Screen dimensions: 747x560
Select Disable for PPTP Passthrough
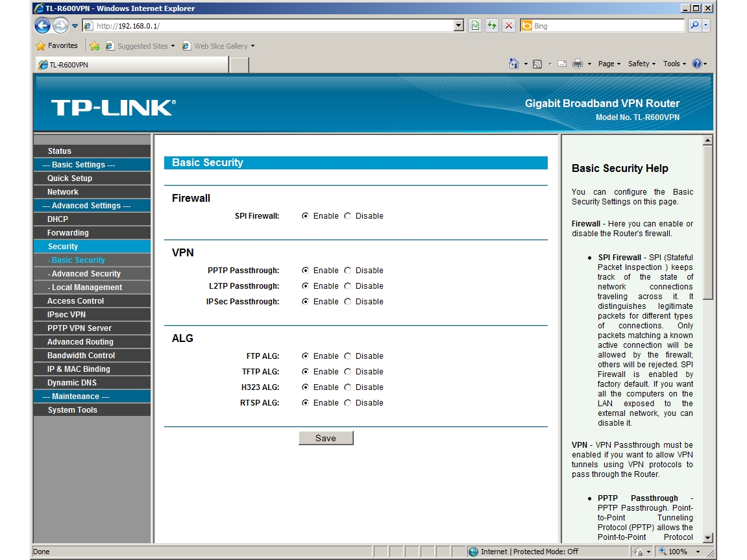pyautogui.click(x=348, y=270)
